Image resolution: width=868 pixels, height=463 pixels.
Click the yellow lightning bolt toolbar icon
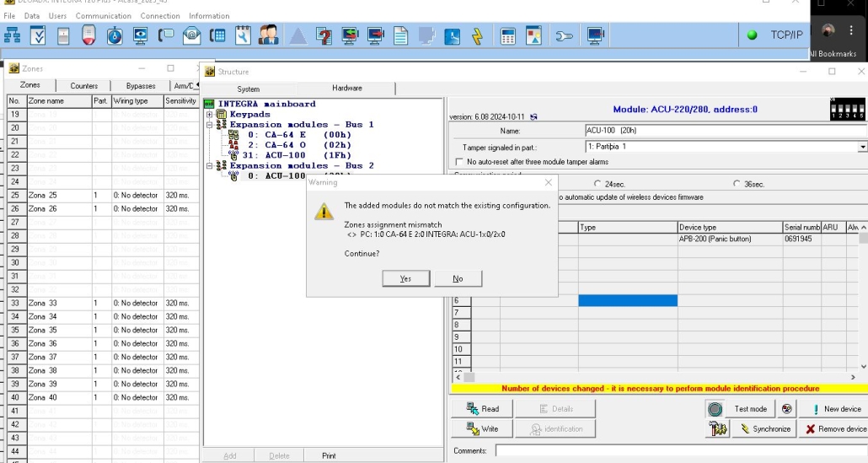[477, 35]
